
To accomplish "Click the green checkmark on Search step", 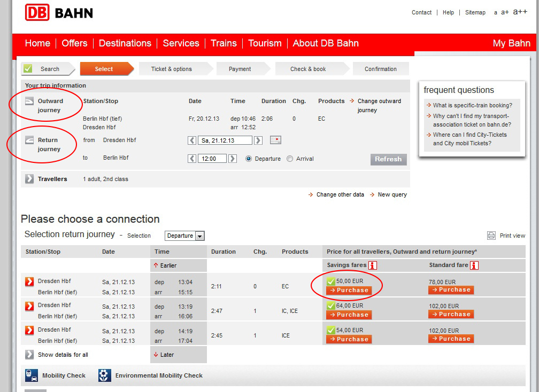I will [x=28, y=69].
